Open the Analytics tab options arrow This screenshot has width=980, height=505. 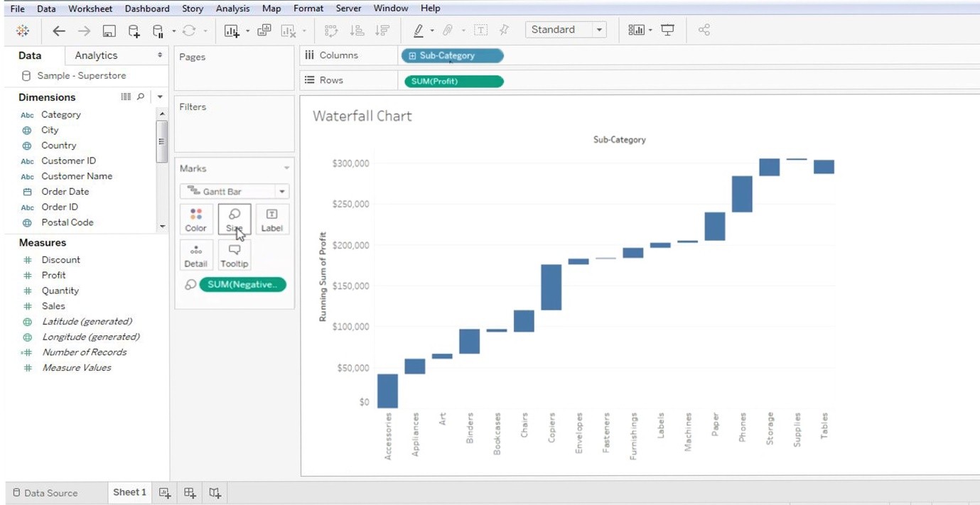pyautogui.click(x=160, y=55)
